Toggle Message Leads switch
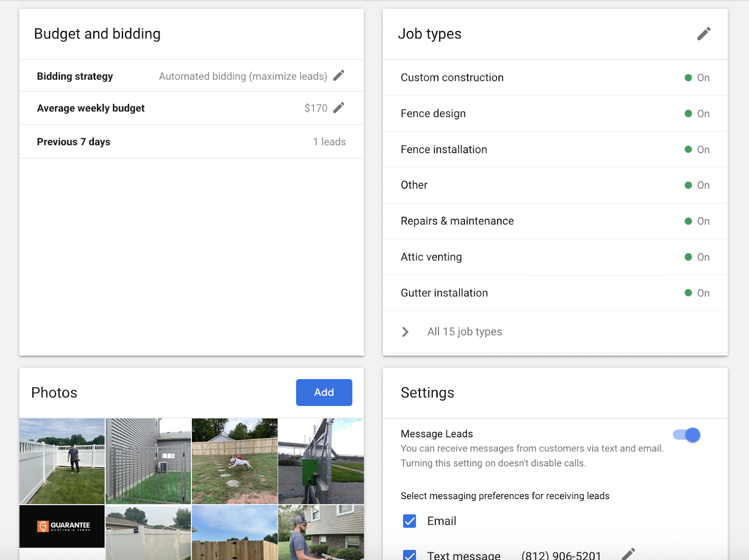The height and width of the screenshot is (560, 749). coord(687,435)
